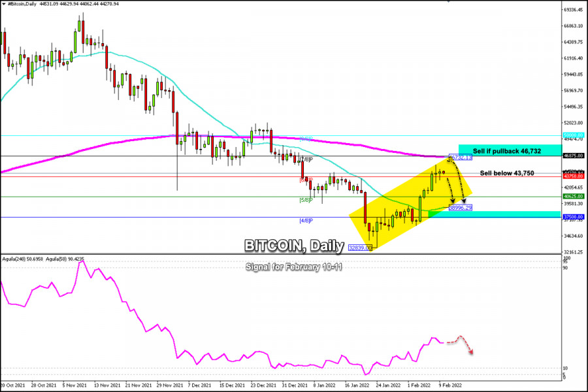
Task: Click the 16 Jan 2022 date label
Action: coord(357,385)
